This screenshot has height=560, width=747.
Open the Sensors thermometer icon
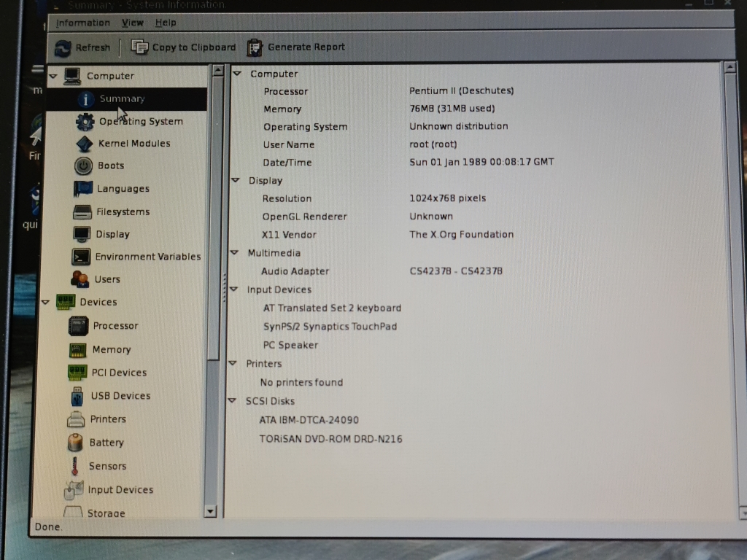tap(74, 466)
